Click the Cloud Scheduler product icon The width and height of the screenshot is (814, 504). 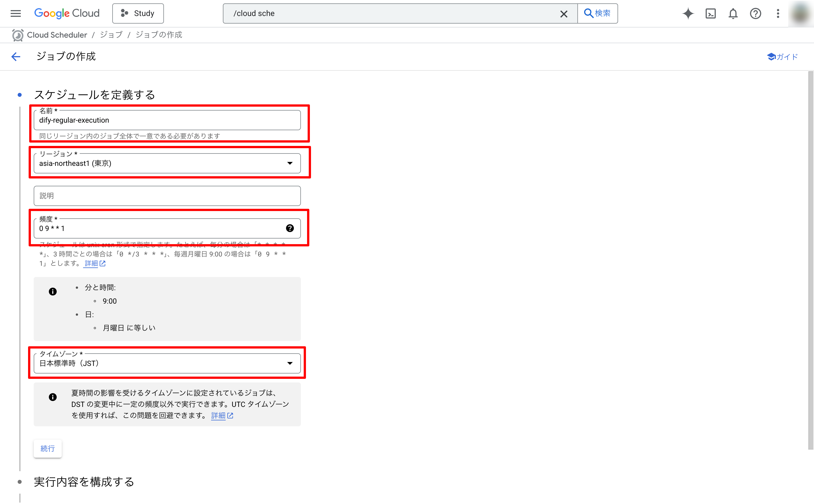click(18, 35)
